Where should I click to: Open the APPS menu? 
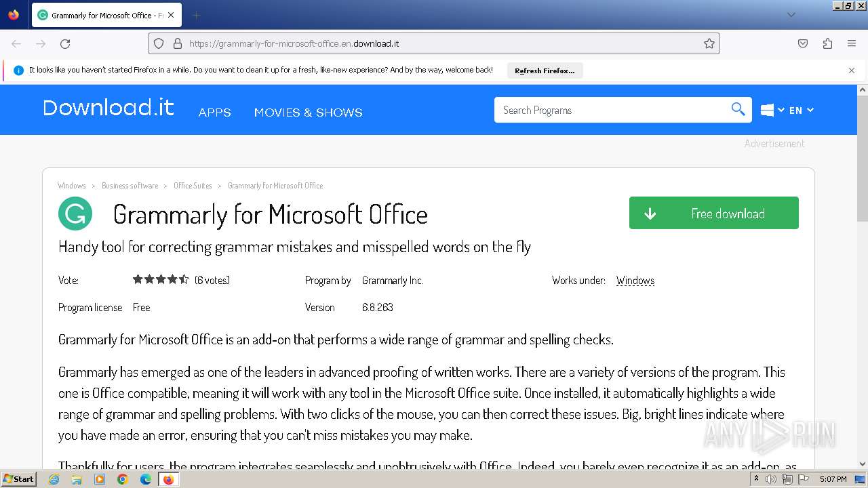coord(215,113)
